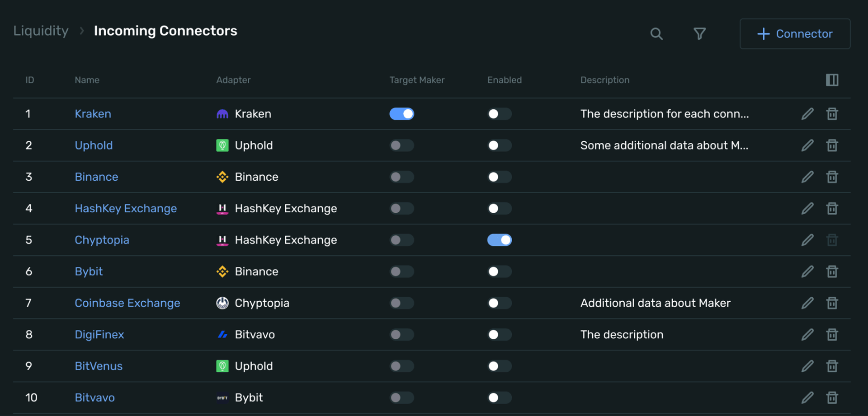
Task: Open the Liquidity breadcrumb menu item
Action: point(41,31)
